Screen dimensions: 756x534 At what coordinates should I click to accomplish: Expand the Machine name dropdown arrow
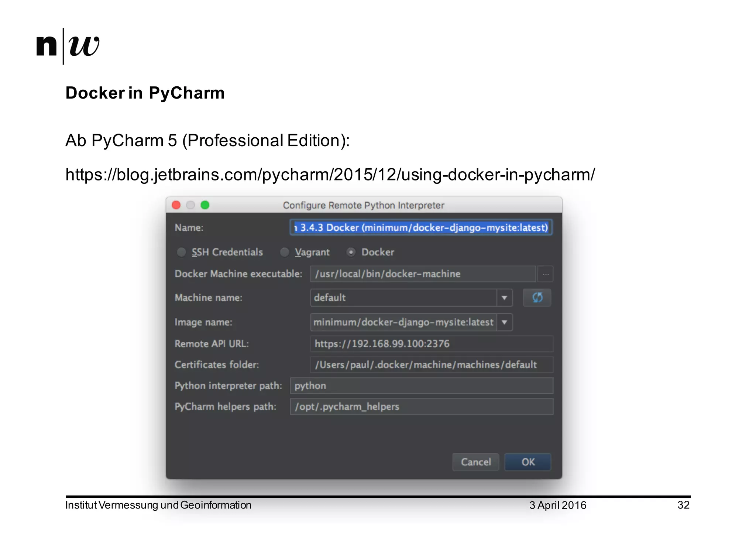(504, 297)
